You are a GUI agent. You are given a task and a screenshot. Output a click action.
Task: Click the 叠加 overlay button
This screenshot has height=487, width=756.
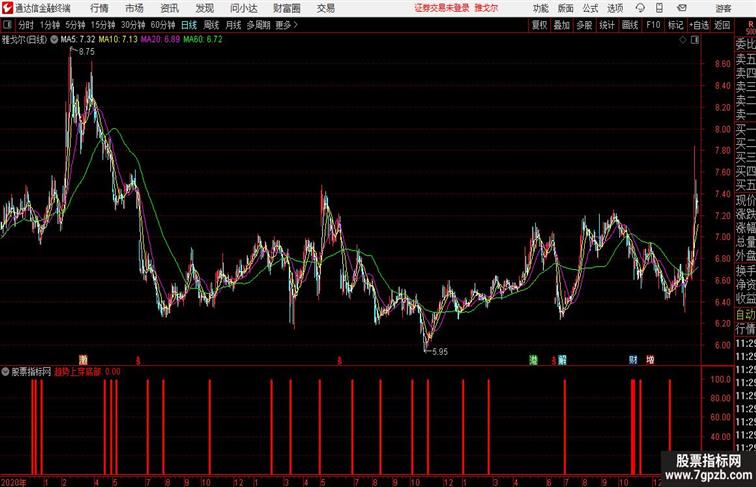pos(562,25)
